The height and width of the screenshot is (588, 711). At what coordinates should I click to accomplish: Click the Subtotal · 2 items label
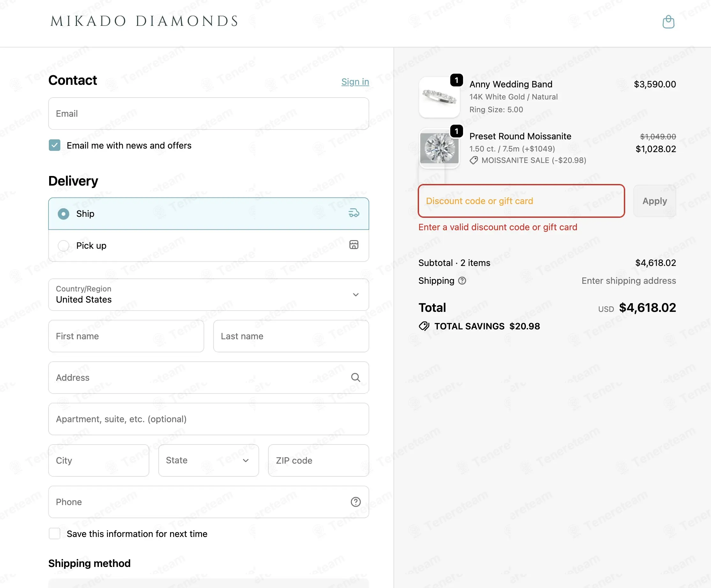coord(454,263)
